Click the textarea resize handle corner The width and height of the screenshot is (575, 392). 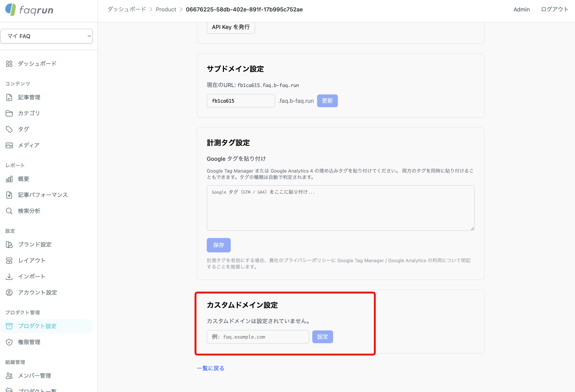(472, 228)
